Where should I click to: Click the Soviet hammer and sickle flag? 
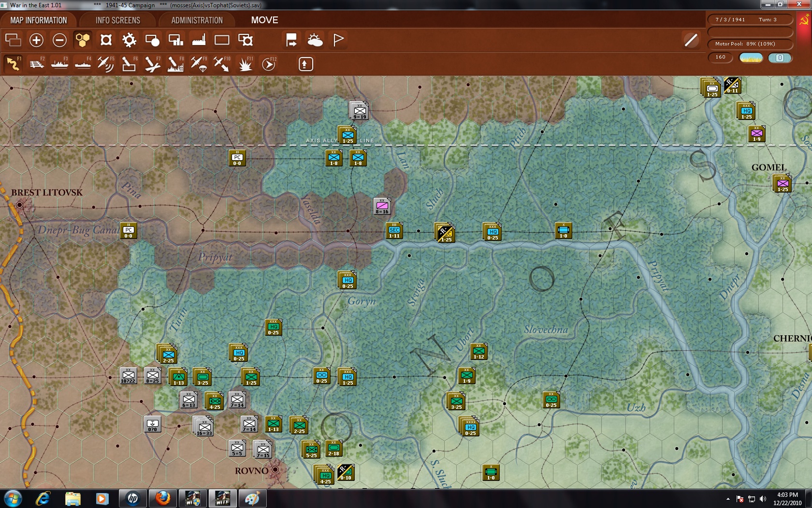pyautogui.click(x=804, y=20)
